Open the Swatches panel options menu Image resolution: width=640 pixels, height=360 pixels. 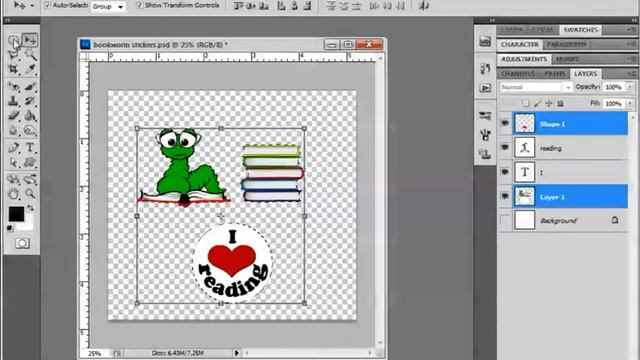tap(632, 30)
